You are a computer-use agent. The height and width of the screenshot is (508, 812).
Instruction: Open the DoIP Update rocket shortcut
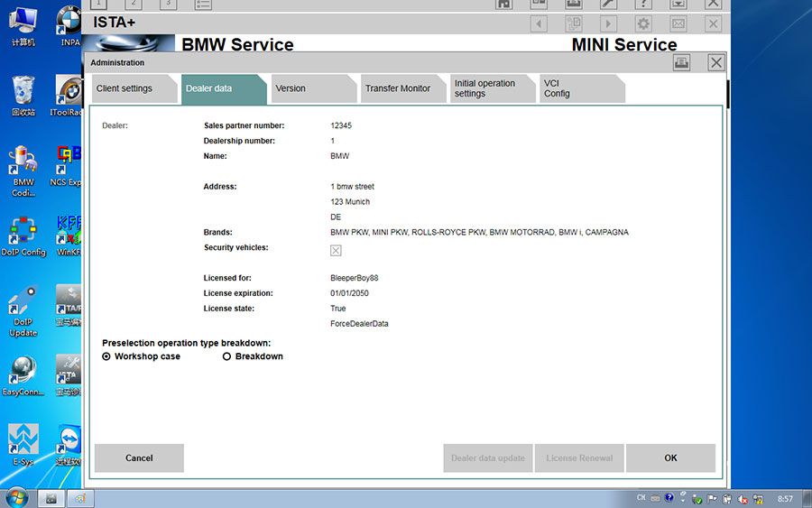pos(23,311)
